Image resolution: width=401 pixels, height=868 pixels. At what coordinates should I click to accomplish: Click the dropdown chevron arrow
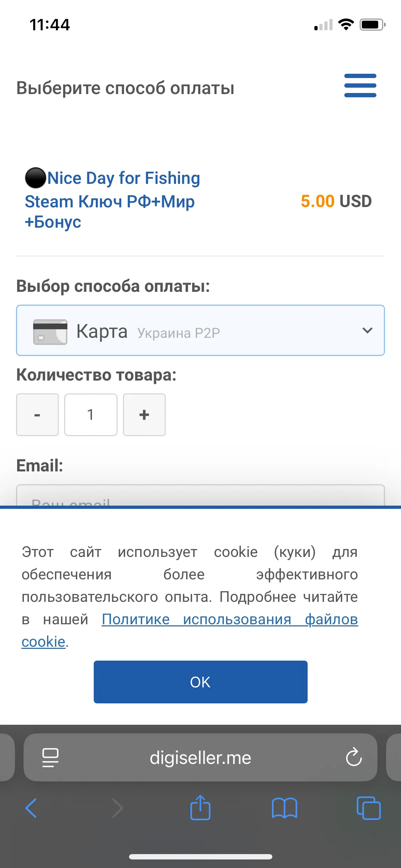367,330
